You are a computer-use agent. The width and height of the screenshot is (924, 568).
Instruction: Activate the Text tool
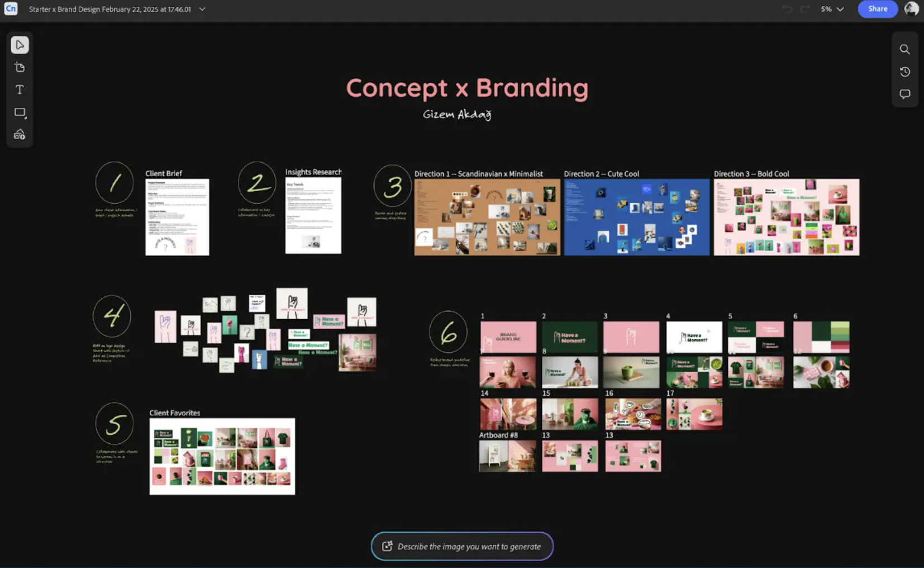(20, 90)
